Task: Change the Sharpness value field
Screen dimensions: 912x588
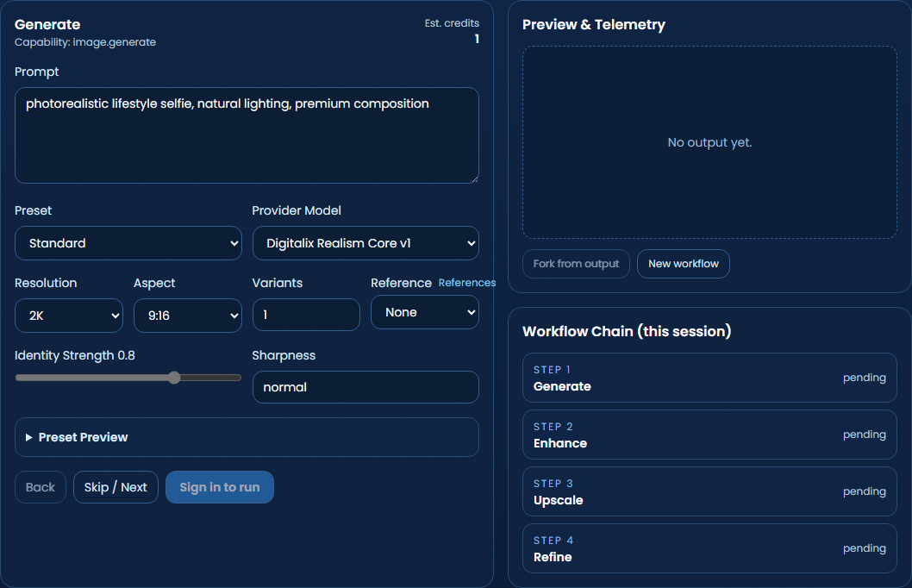Action: (365, 387)
